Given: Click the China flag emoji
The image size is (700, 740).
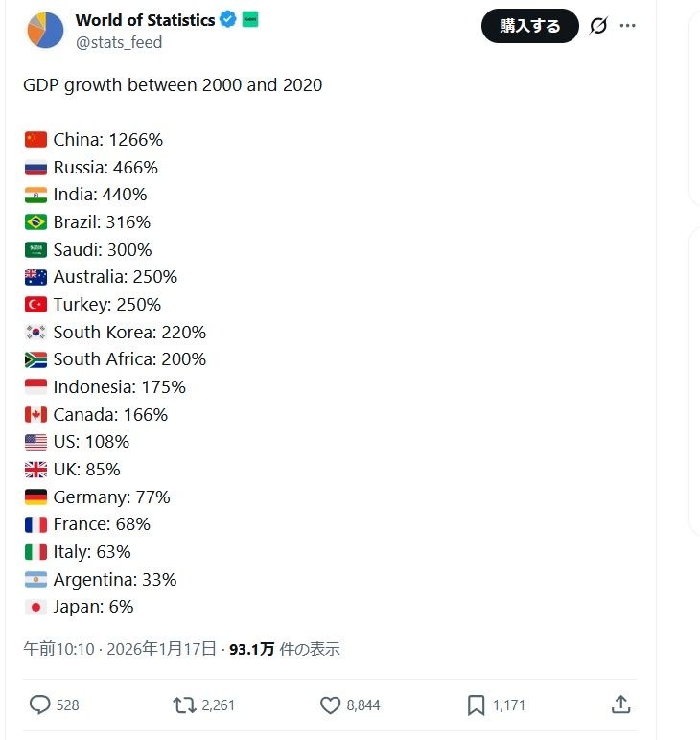Looking at the screenshot, I should [35, 140].
